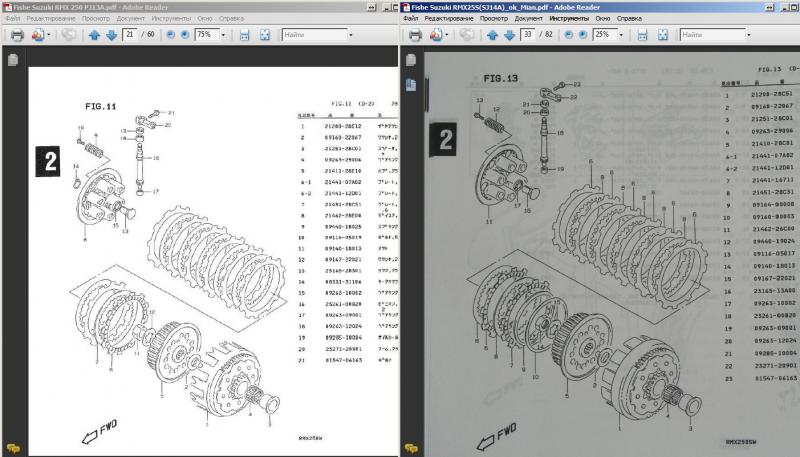The height and width of the screenshot is (457, 800).
Task: Click Create PDF icon in left window
Action: point(37,35)
